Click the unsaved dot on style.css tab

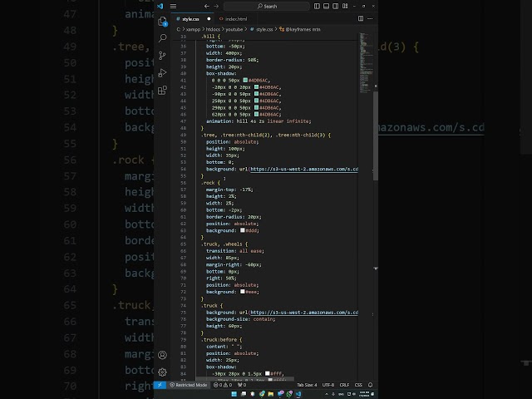pyautogui.click(x=209, y=19)
